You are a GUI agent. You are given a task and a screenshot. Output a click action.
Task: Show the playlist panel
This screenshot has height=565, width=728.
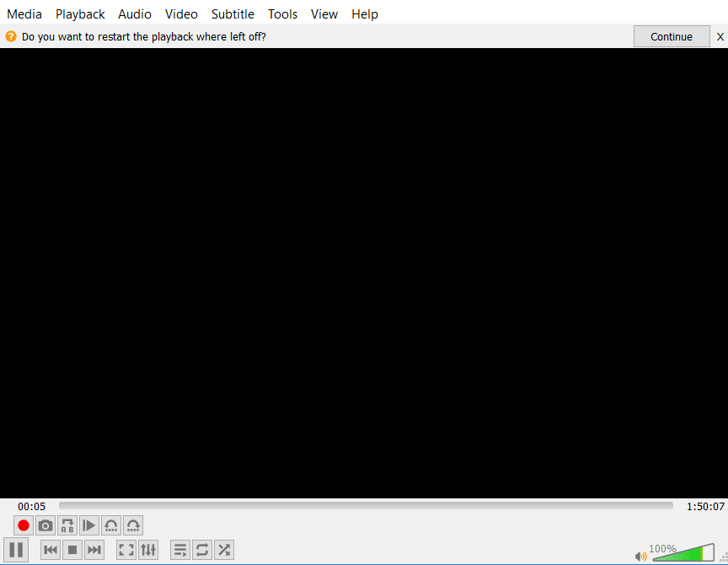[180, 550]
